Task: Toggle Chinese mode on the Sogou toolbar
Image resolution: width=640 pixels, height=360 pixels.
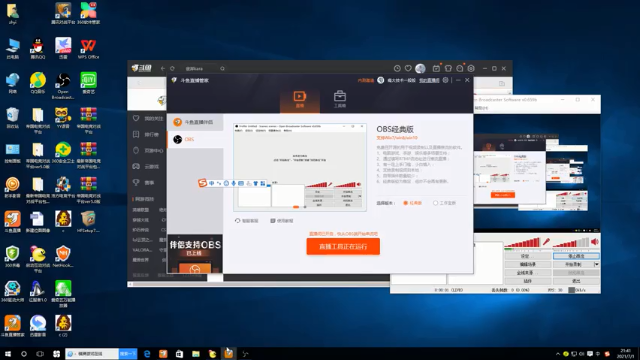Action: click(x=211, y=183)
